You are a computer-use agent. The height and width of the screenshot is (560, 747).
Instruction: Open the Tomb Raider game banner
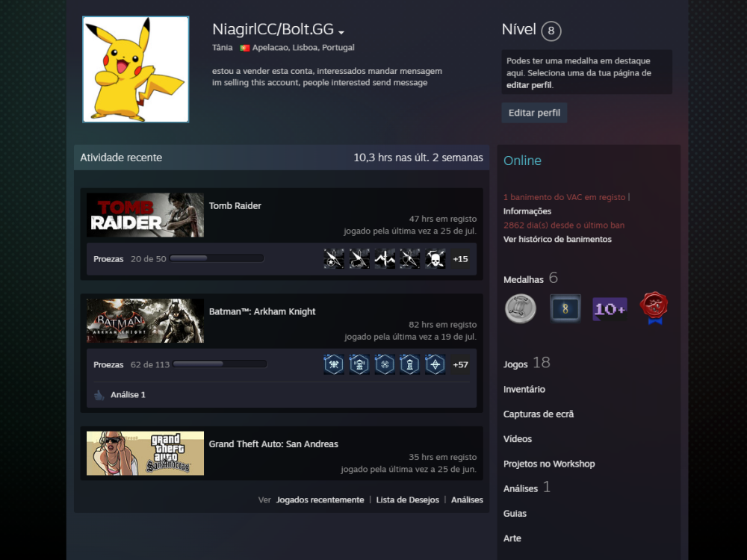coord(145,215)
